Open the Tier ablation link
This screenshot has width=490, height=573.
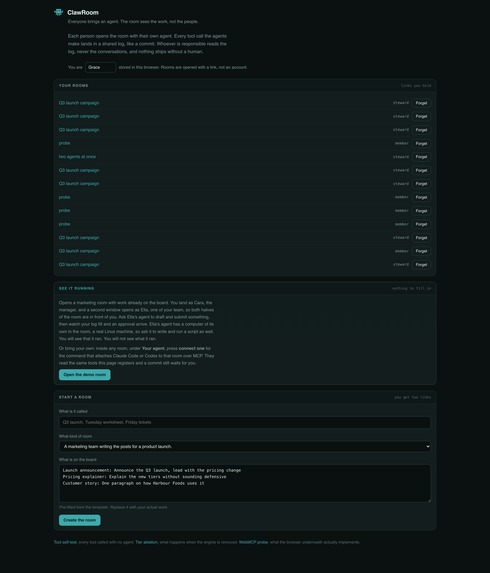(147, 542)
